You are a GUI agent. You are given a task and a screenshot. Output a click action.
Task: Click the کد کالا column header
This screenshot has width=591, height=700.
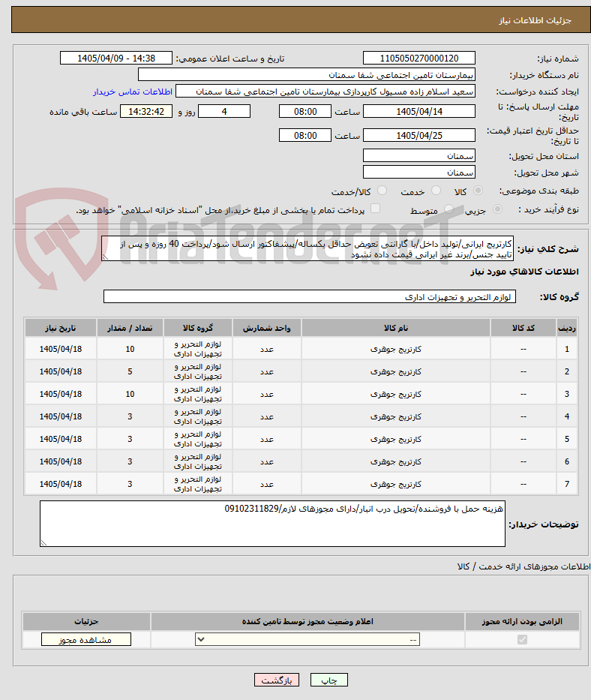coord(523,328)
